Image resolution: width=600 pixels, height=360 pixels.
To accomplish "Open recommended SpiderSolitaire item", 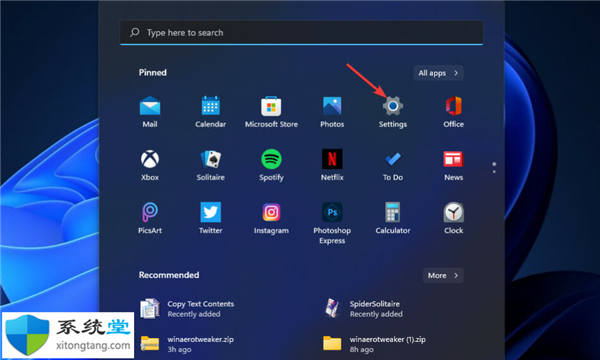I will coord(364,309).
